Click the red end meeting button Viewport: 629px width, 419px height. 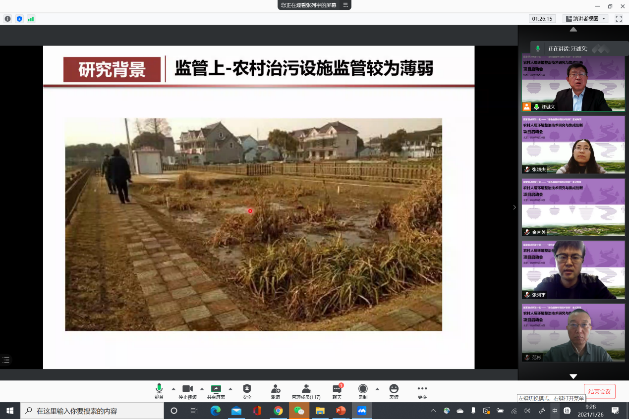(598, 390)
